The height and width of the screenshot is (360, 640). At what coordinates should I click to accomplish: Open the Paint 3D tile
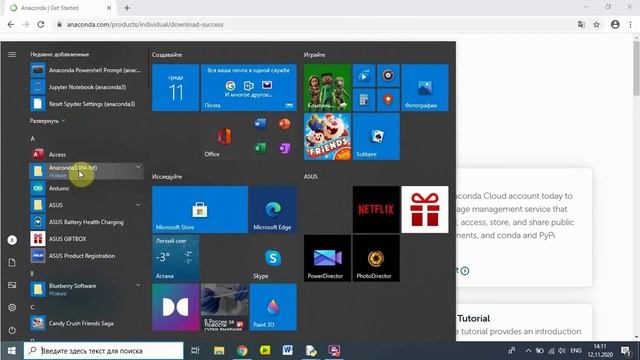click(273, 307)
